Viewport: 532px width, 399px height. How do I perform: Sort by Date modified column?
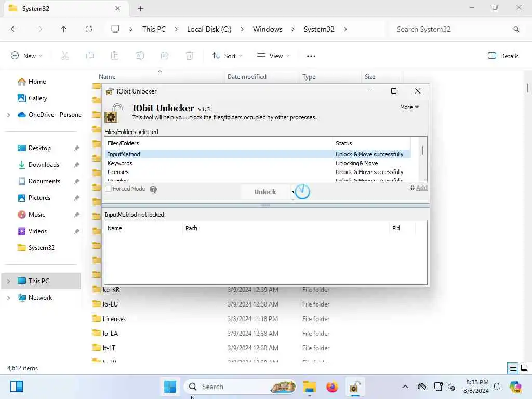261,77
